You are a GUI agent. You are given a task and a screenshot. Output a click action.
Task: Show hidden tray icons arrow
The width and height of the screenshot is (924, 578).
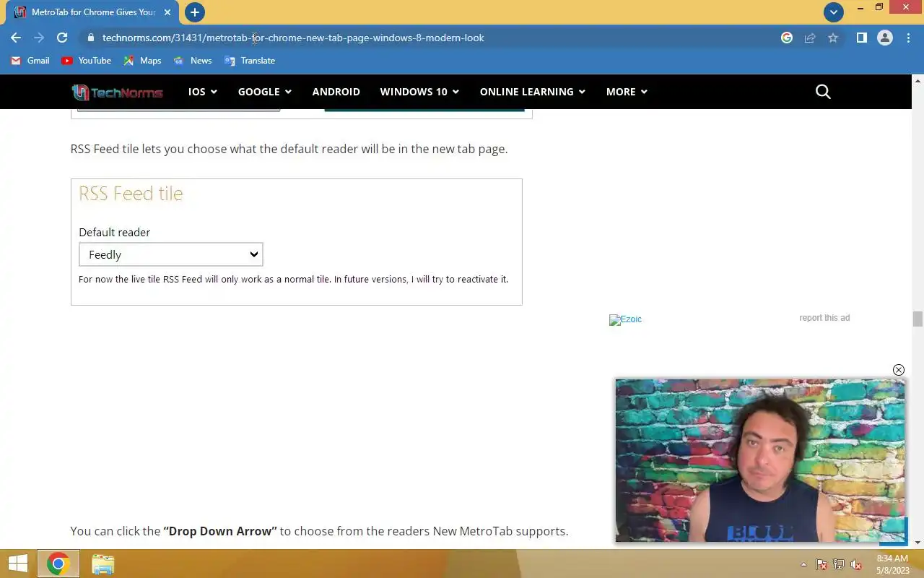tap(803, 565)
